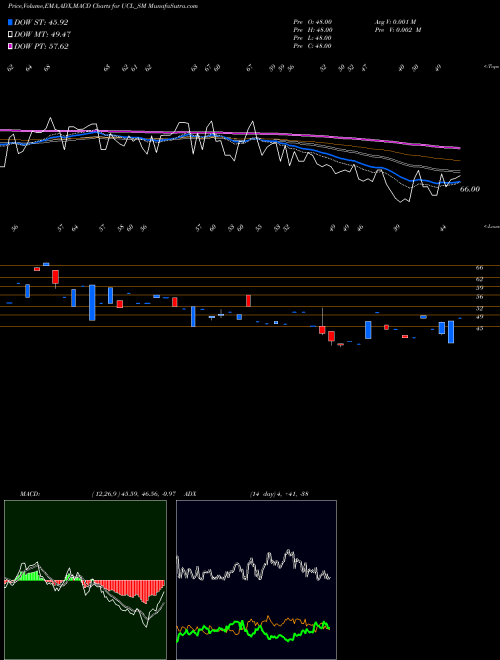Click the 52 price axis label
The height and width of the screenshot is (660, 500).
pos(479,309)
